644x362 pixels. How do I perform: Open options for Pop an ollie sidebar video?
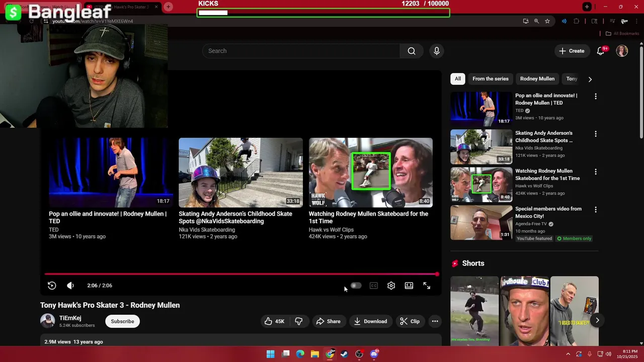tap(596, 96)
